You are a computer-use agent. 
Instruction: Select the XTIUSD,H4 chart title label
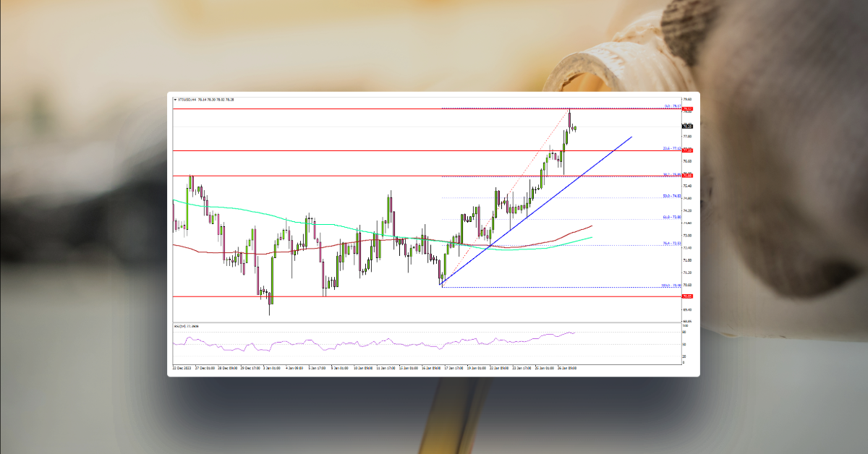190,100
